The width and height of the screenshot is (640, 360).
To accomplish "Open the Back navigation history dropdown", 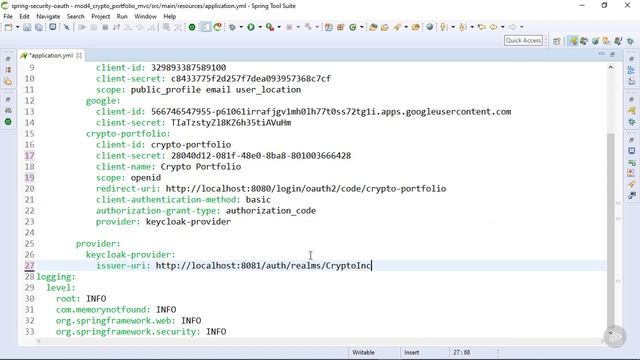I will tap(502, 27).
